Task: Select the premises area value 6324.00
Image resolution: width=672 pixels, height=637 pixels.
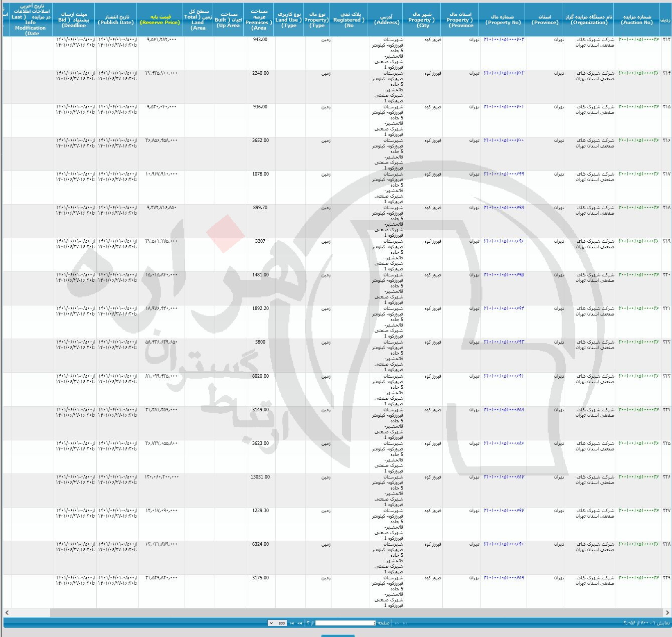Action: 260,544
